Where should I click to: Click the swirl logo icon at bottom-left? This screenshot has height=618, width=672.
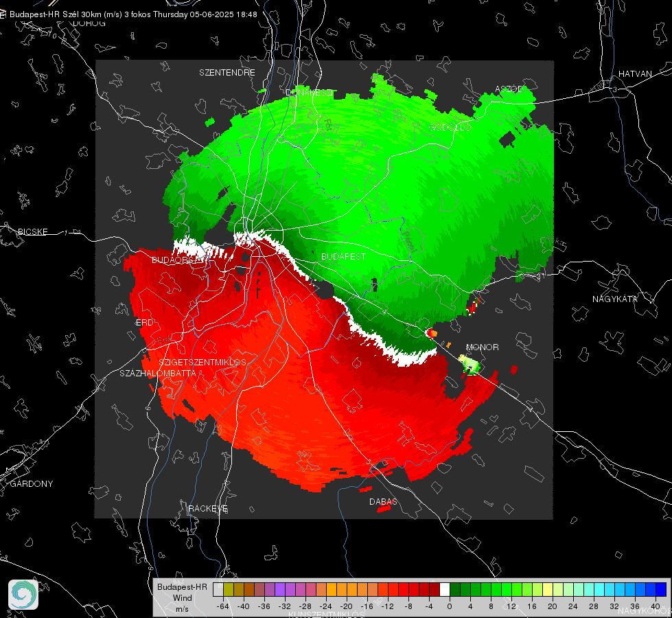coord(23,595)
